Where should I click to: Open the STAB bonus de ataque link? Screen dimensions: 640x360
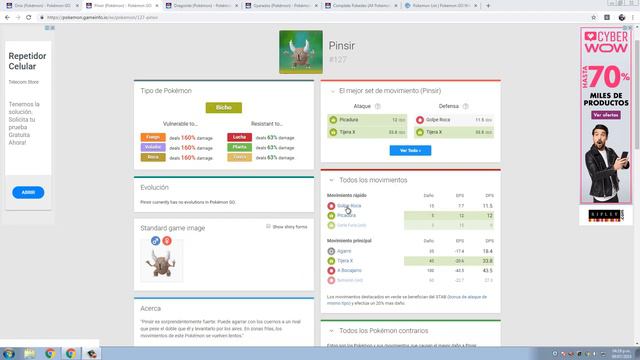tap(407, 300)
